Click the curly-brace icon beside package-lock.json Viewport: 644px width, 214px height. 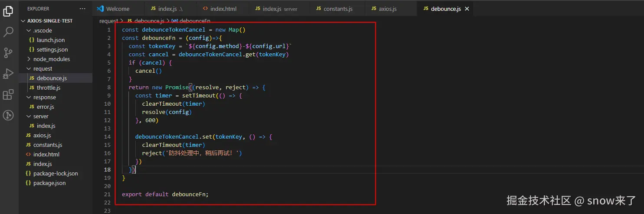28,173
